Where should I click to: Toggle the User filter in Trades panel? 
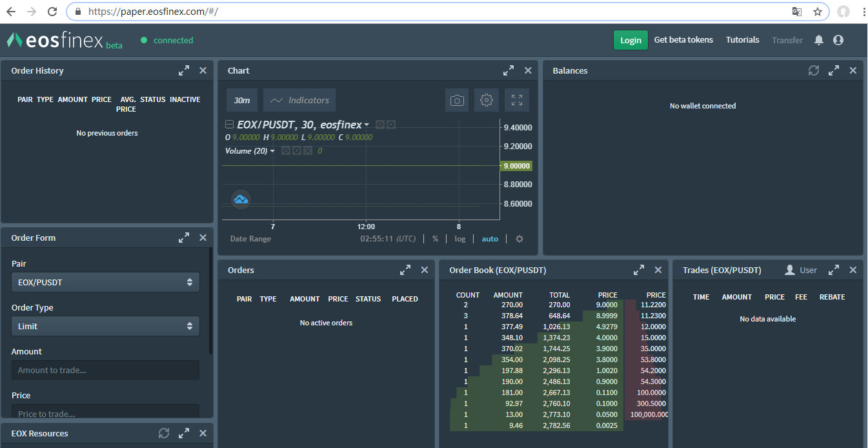coord(801,270)
